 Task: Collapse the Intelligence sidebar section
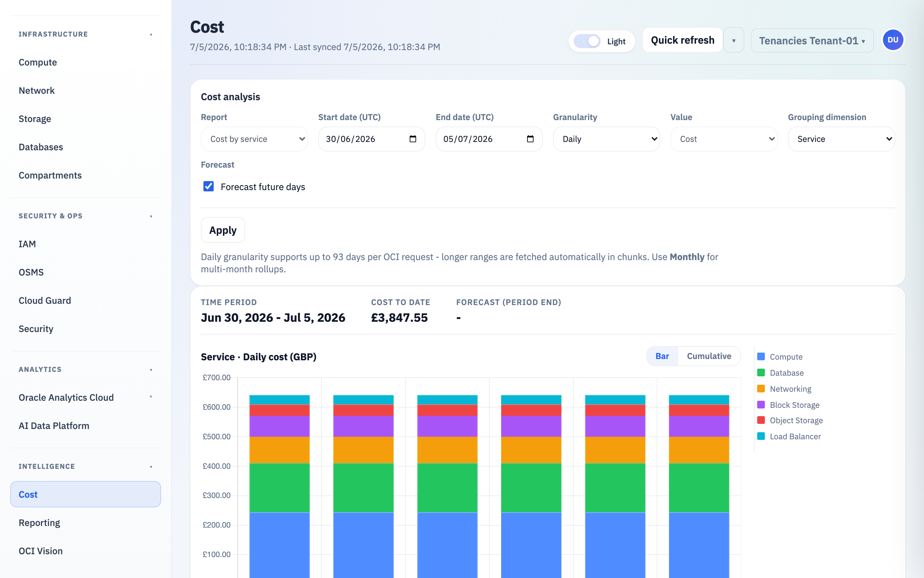pyautogui.click(x=86, y=467)
